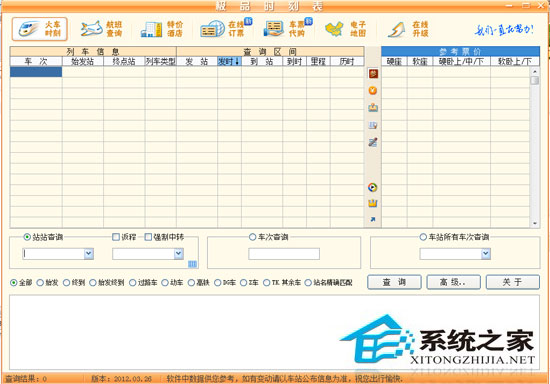The height and width of the screenshot is (384, 550).
Task: Expand the 车站所有车次查询 station dropdown
Action: coord(486,254)
